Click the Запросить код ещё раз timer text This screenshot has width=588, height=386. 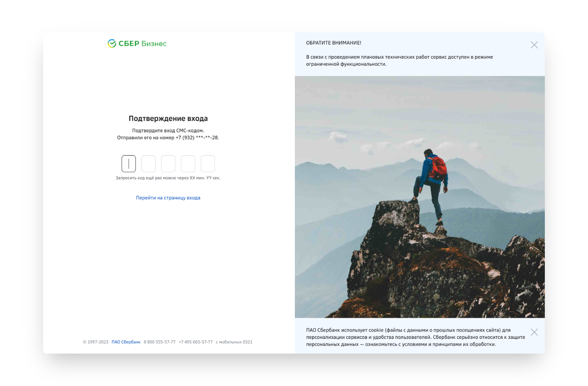click(x=168, y=178)
